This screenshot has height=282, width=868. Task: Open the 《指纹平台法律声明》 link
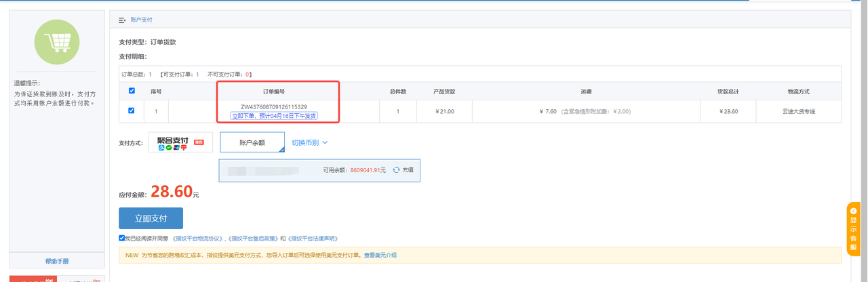(313, 239)
